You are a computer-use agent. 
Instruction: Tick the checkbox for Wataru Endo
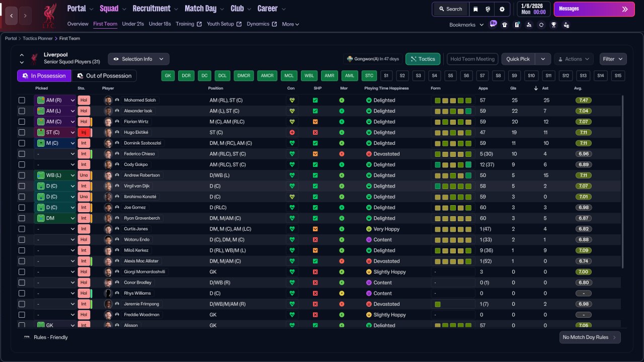pos(22,239)
